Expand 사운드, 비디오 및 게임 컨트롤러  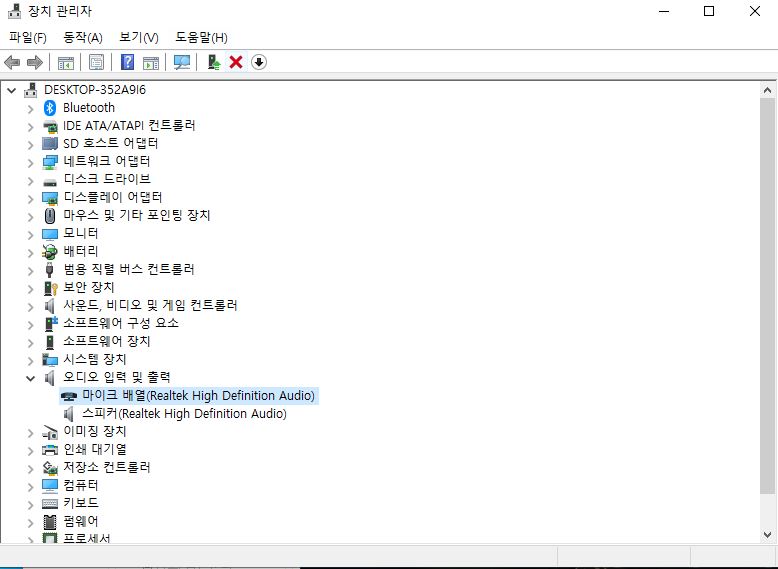[x=30, y=307]
